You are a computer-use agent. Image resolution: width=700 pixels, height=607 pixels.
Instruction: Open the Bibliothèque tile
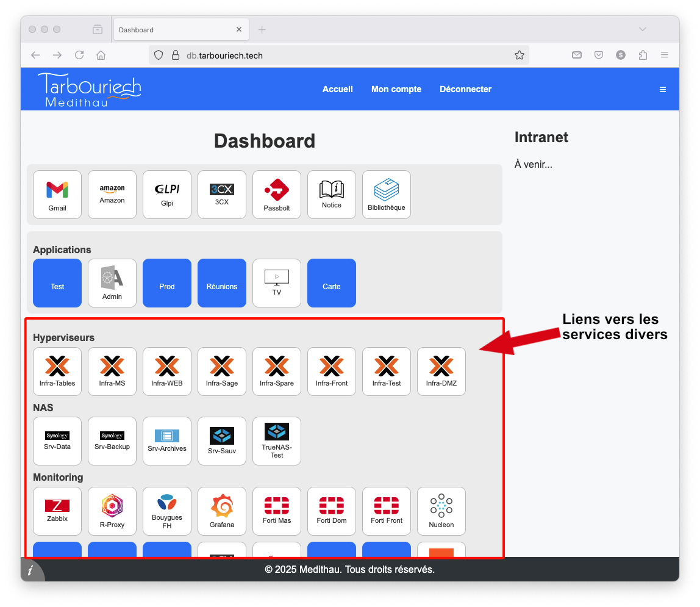click(387, 194)
